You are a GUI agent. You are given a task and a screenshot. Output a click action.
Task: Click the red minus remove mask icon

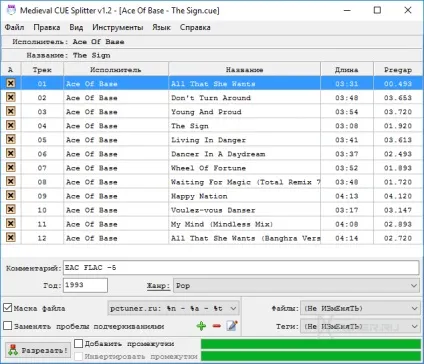click(x=217, y=326)
